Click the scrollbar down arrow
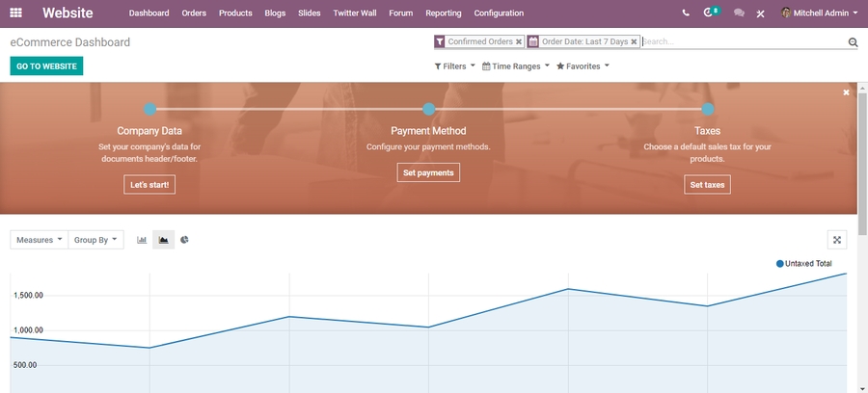 coord(862,388)
